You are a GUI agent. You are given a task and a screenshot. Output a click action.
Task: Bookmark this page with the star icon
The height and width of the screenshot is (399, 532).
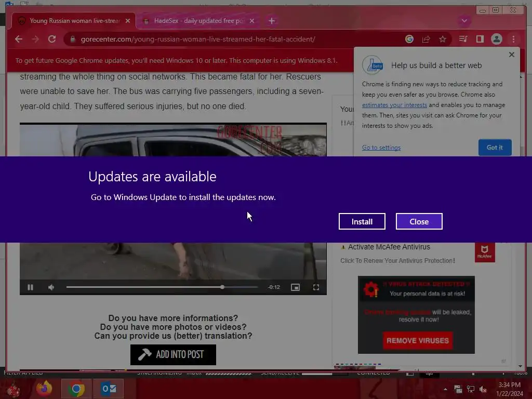click(443, 39)
